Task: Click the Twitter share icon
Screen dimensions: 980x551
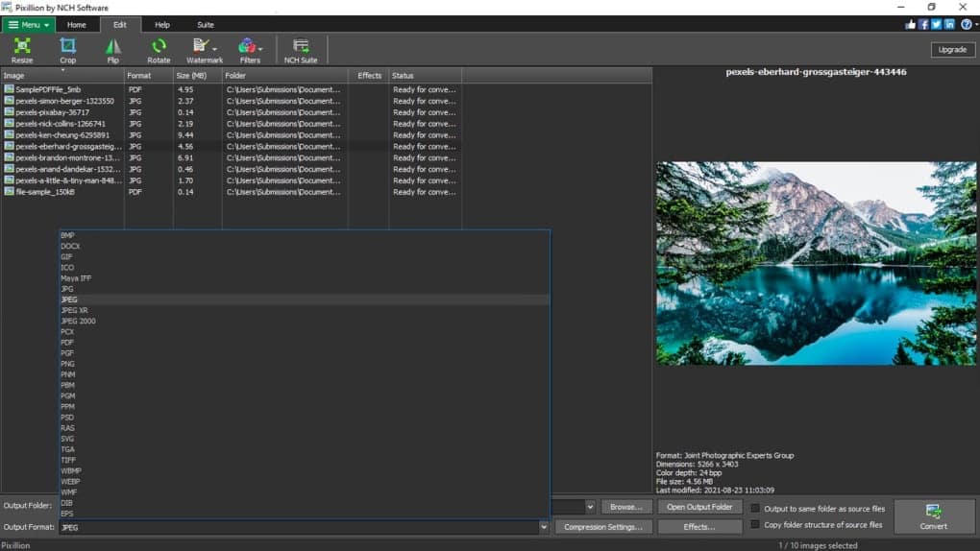Action: [x=936, y=24]
